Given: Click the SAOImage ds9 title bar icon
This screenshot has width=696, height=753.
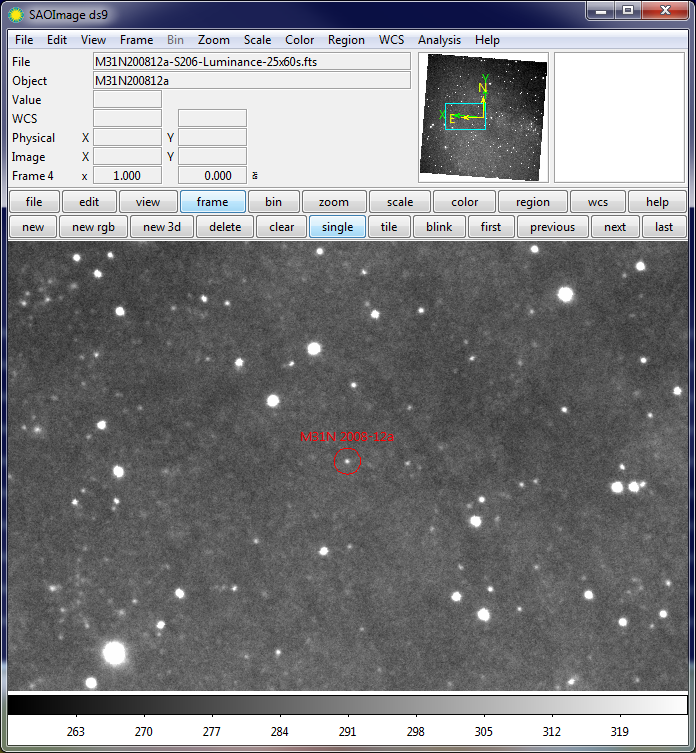Looking at the screenshot, I should (15, 11).
